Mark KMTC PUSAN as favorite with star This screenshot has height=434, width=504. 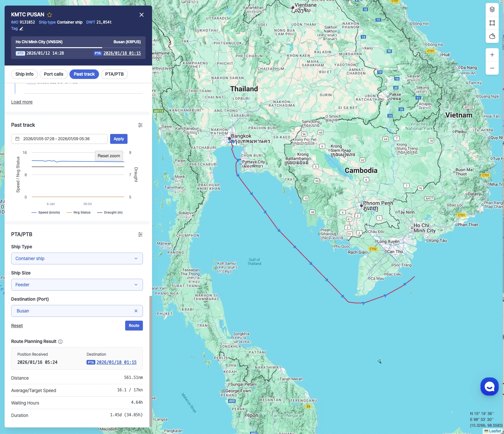pos(49,15)
